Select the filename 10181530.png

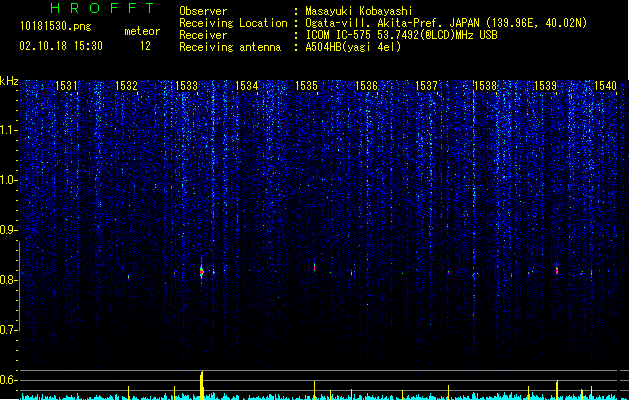(56, 27)
